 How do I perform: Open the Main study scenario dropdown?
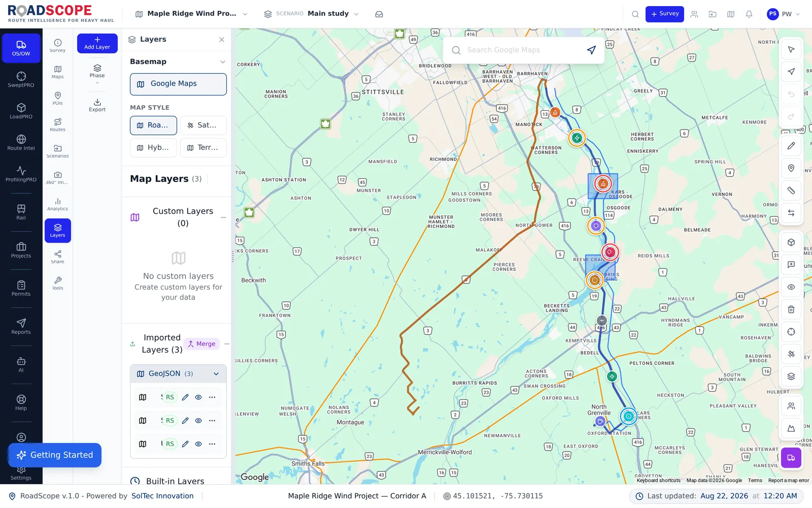point(312,14)
